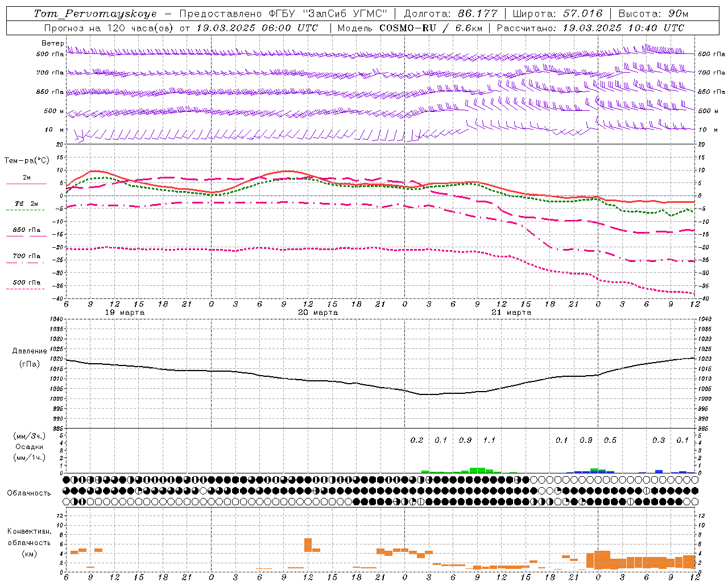Screen dimensions: 728x582
Task: Click the tallest orange convective bar on 20 March
Action: click(308, 544)
